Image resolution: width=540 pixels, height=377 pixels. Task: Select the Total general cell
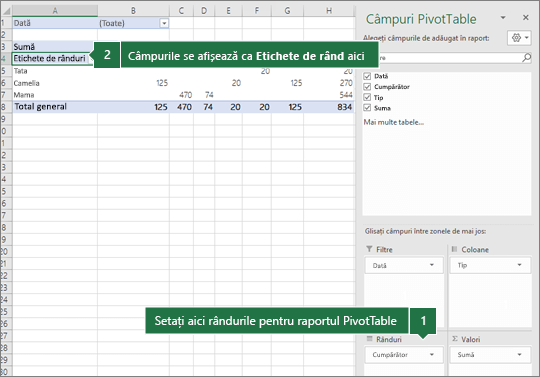(x=55, y=107)
